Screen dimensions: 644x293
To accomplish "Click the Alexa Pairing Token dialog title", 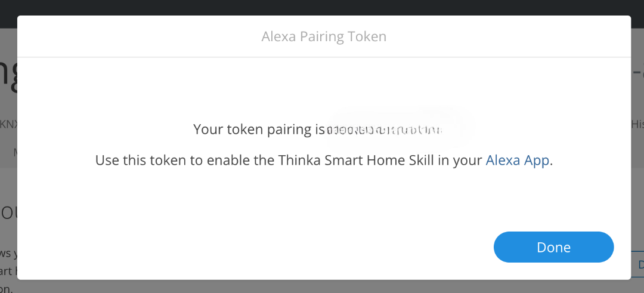I will (324, 36).
